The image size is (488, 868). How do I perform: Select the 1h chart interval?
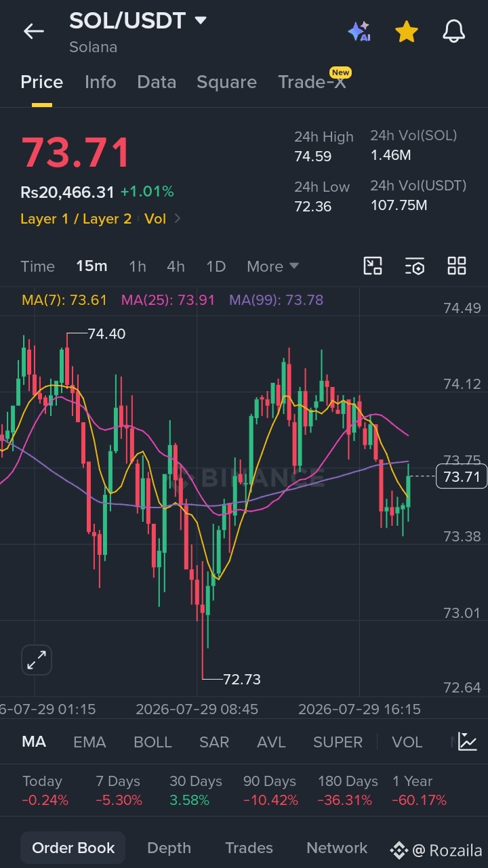point(138,266)
